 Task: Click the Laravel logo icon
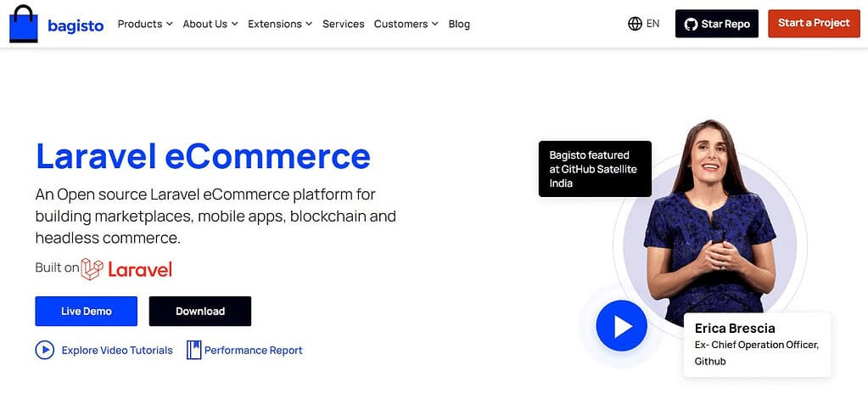(92, 268)
